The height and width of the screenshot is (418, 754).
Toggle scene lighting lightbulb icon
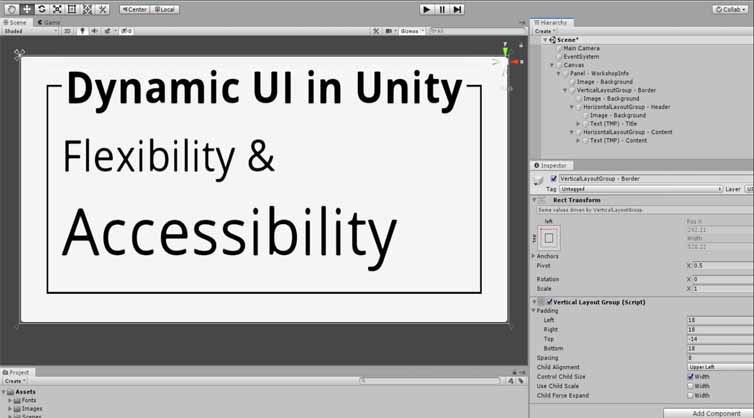(82, 31)
